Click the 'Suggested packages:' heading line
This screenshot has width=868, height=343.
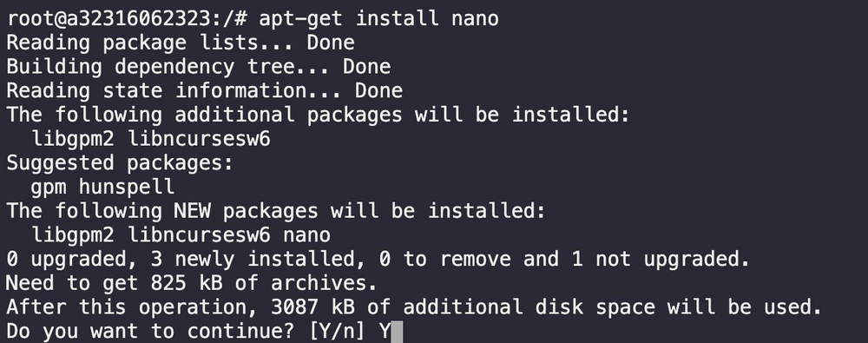point(120,163)
